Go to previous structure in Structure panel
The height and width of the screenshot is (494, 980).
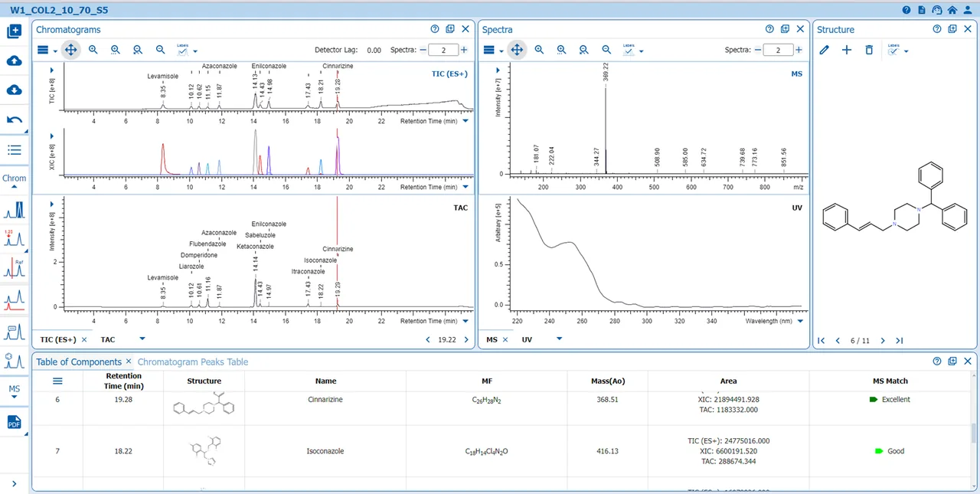click(x=838, y=341)
